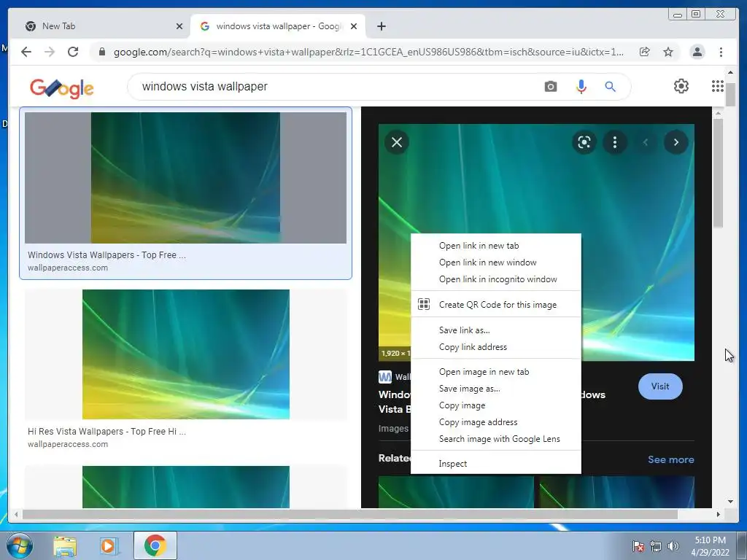Image resolution: width=747 pixels, height=560 pixels.
Task: Open the volume speaker tray icon
Action: point(673,546)
